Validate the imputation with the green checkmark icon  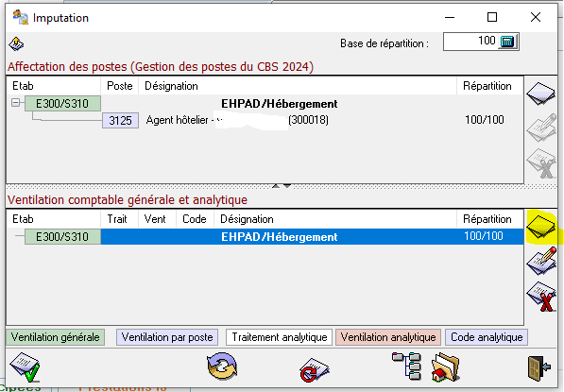tap(26, 366)
